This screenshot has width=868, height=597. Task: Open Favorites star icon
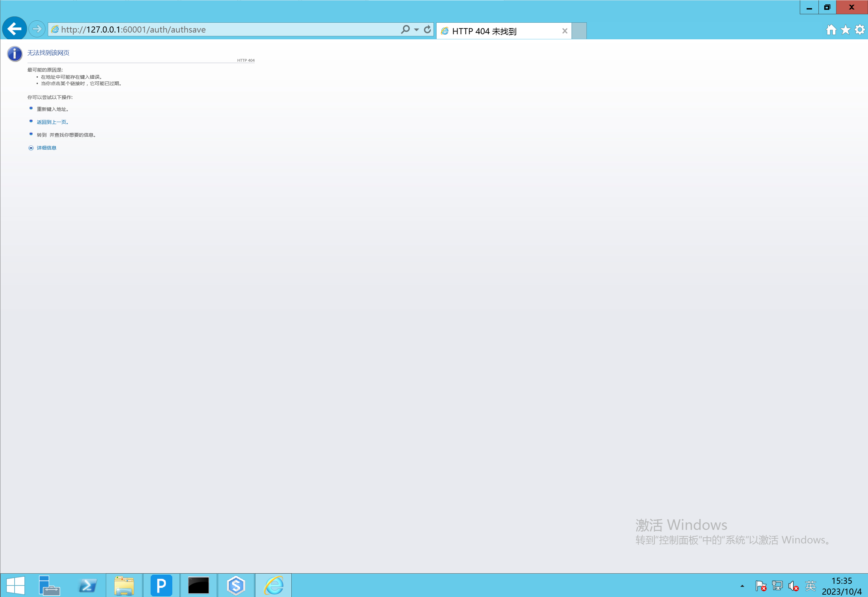pyautogui.click(x=845, y=29)
